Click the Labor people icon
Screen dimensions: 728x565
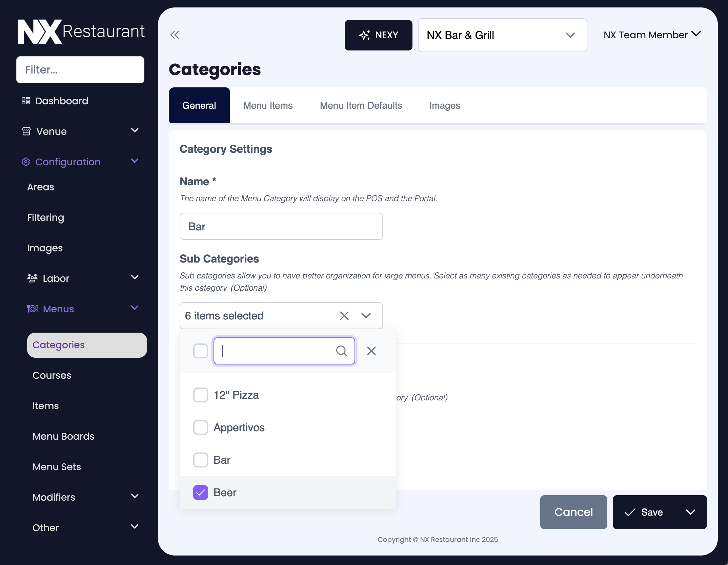32,278
